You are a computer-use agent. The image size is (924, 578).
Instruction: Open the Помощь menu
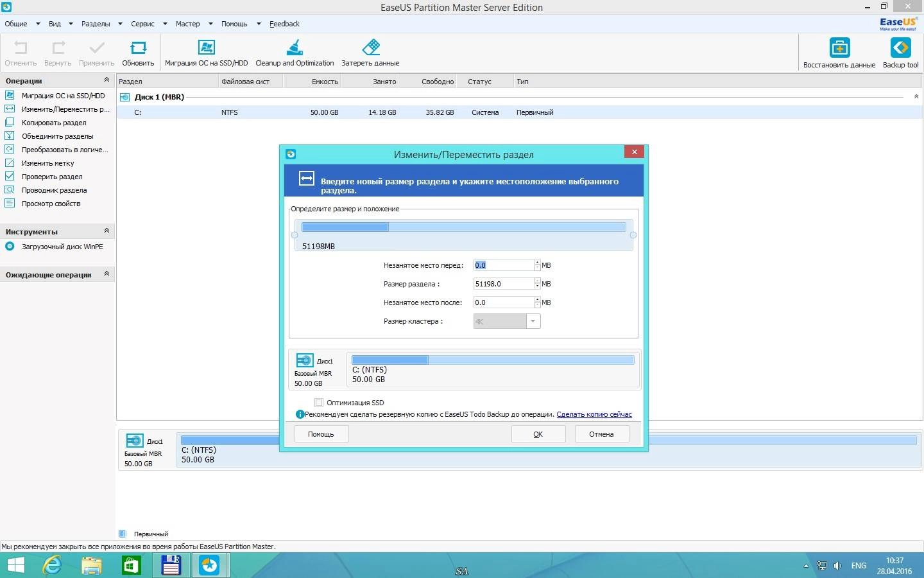tap(234, 24)
